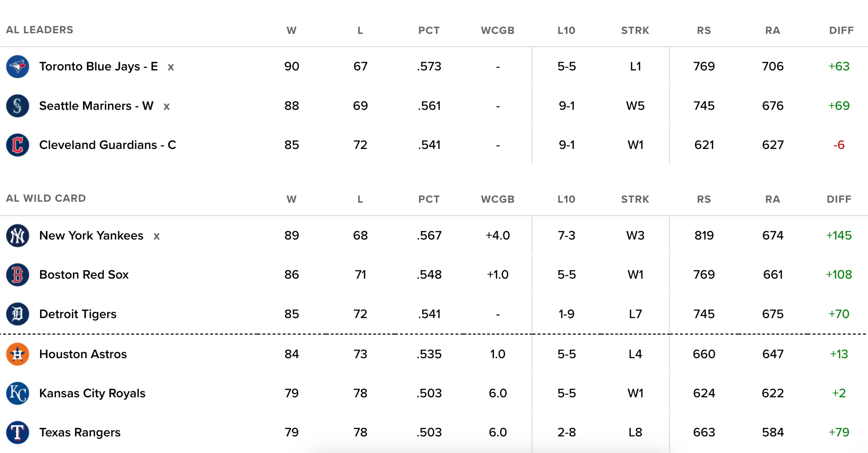Sort AL Wild Card by RS header

[704, 199]
